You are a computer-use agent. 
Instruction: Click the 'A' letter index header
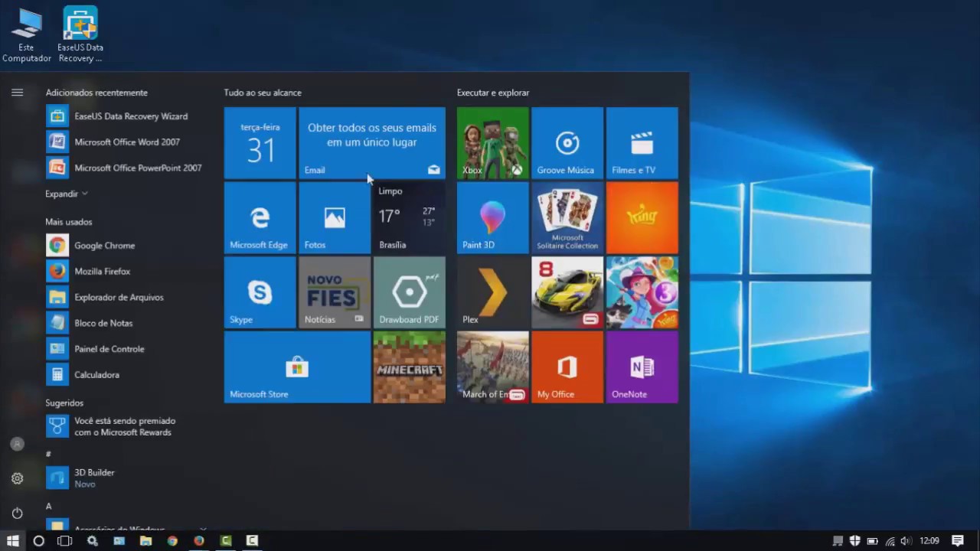click(48, 506)
